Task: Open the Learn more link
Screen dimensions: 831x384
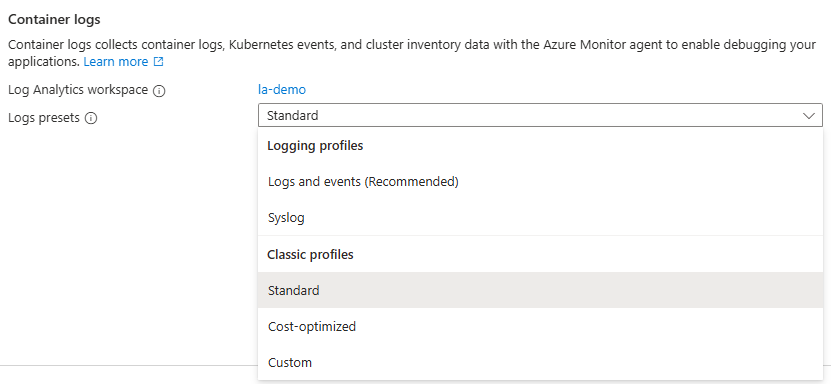Action: [x=116, y=61]
